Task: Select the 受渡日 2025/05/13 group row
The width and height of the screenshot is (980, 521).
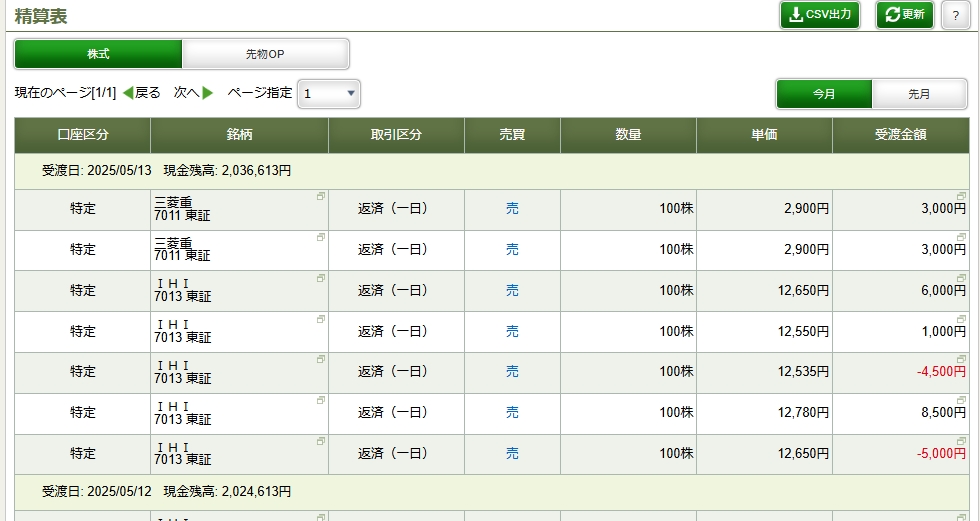Action: [x=492, y=171]
